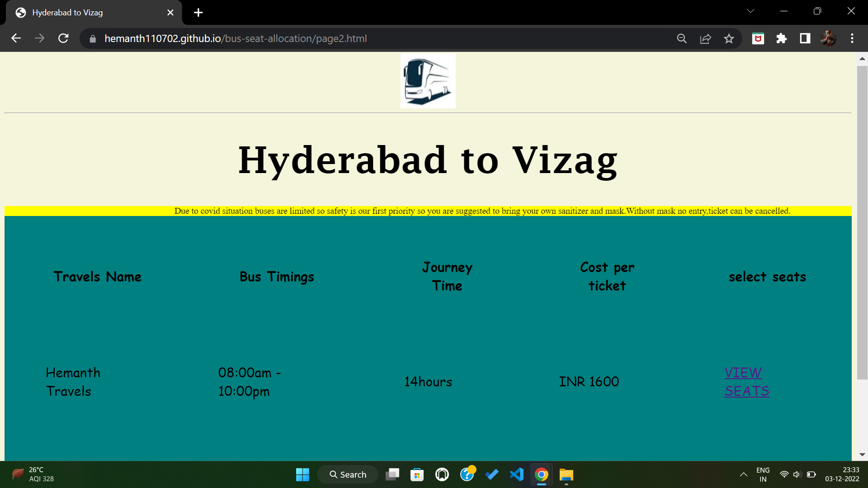This screenshot has width=868, height=488.
Task: Reload the current page
Action: coord(63,38)
